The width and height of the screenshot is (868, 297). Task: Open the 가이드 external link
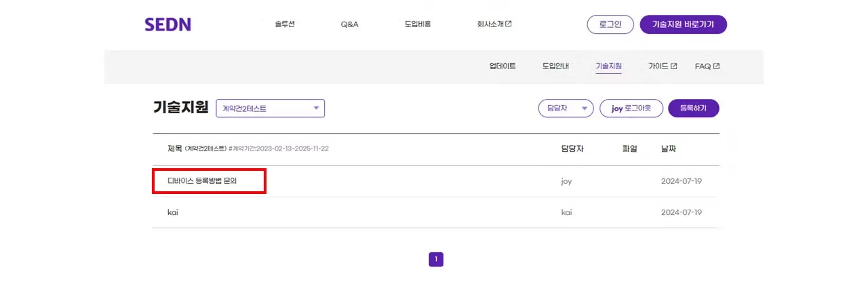pos(662,66)
